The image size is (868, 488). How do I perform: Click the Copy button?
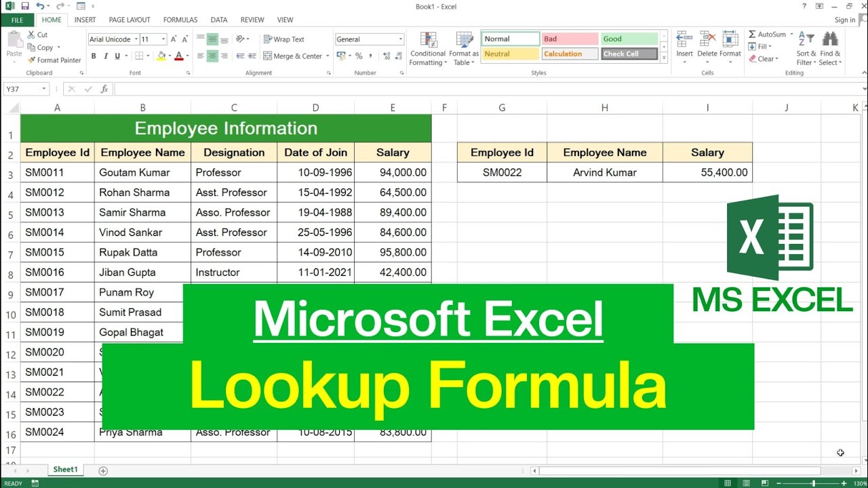(x=41, y=47)
